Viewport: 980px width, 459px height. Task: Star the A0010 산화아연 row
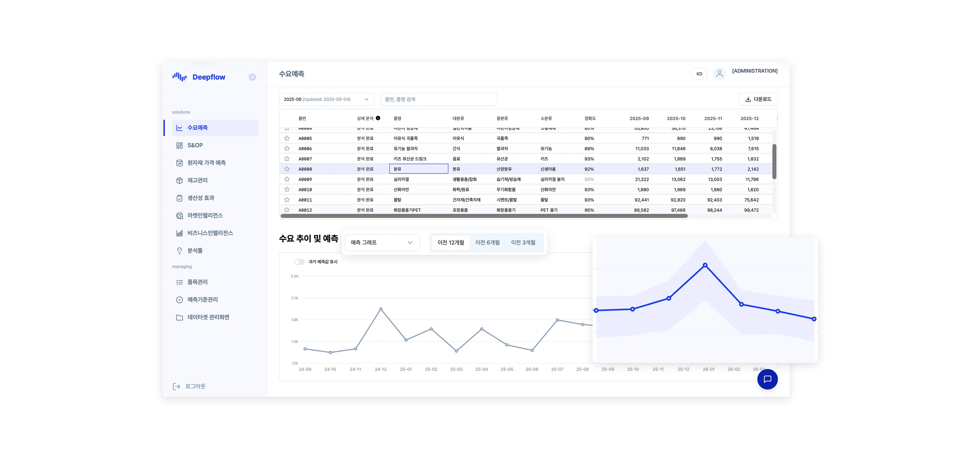287,190
